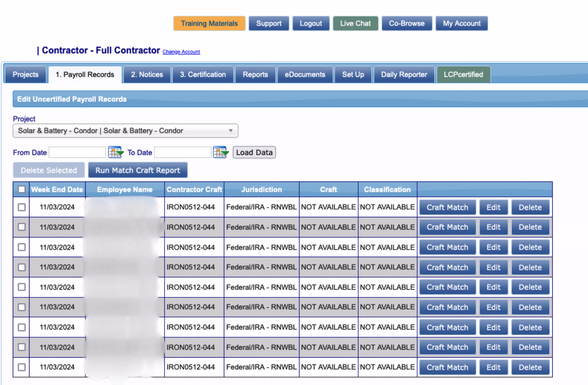The image size is (588, 385).
Task: Click Edit in the first row
Action: [x=493, y=207]
